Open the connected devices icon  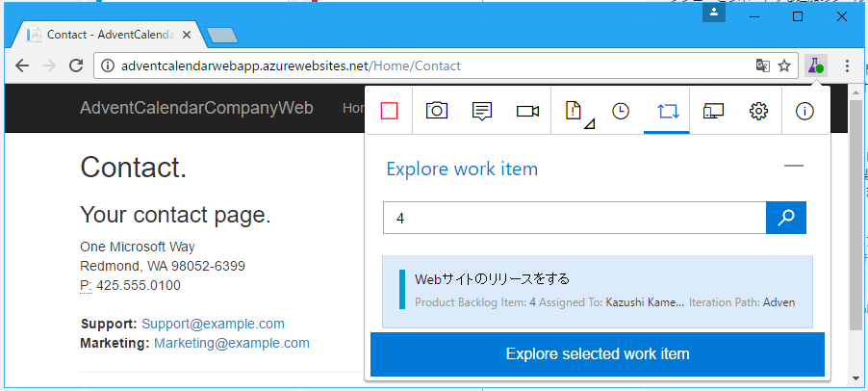(x=713, y=111)
